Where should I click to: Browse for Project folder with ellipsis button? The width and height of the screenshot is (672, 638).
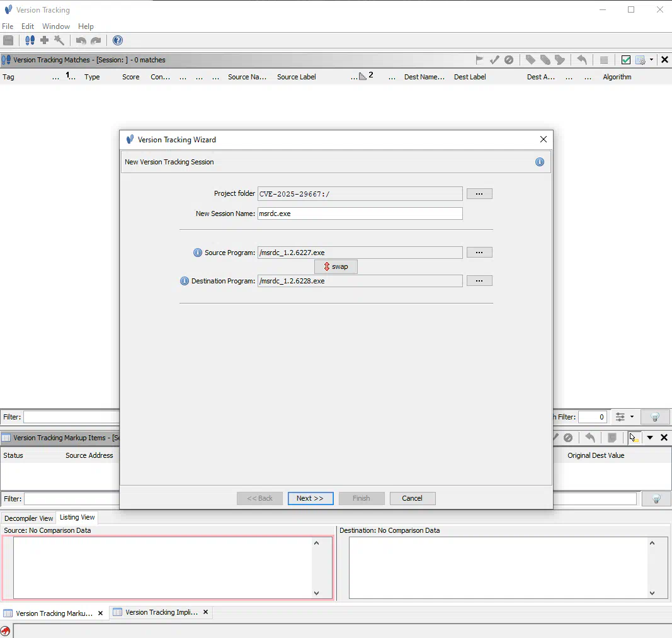tap(479, 194)
